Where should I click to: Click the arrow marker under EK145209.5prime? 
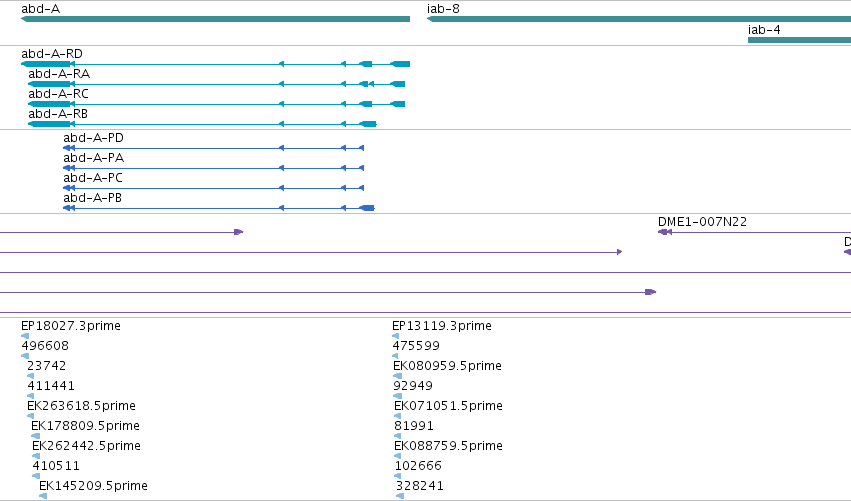pos(43,496)
